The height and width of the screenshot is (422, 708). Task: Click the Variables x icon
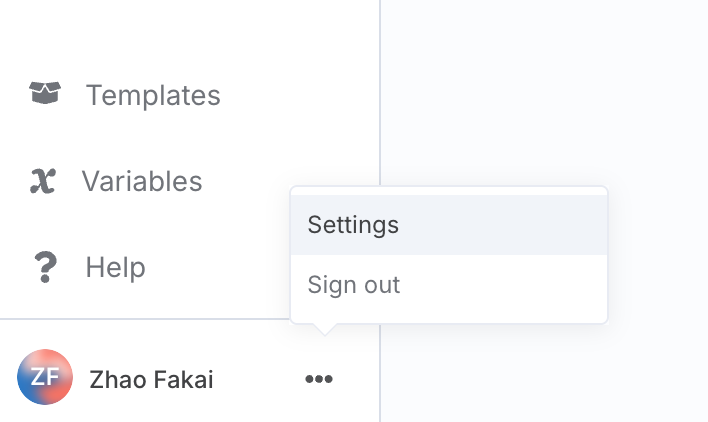point(42,181)
